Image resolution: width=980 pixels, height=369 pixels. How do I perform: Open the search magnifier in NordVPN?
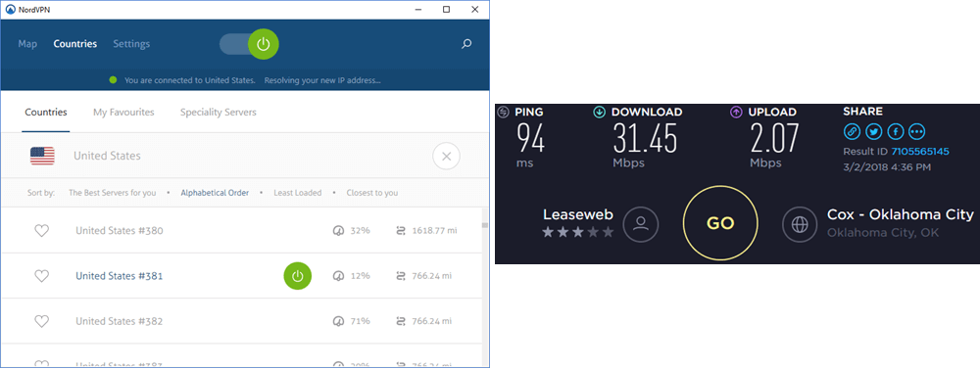click(466, 44)
